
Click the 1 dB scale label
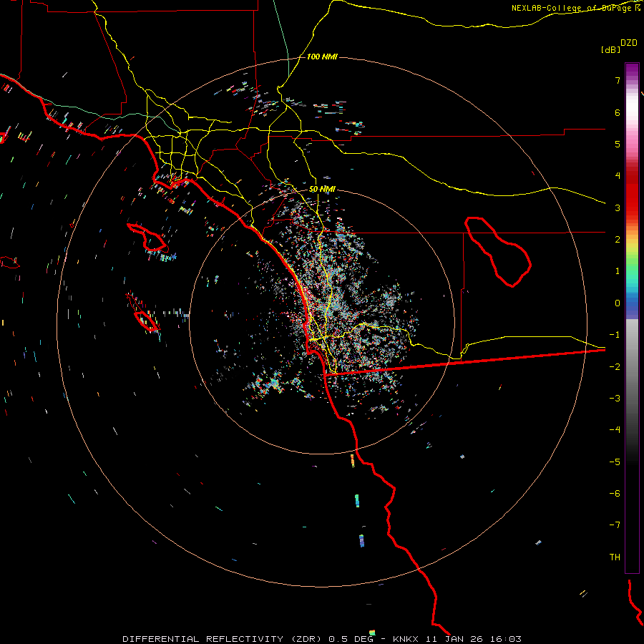pyautogui.click(x=618, y=271)
